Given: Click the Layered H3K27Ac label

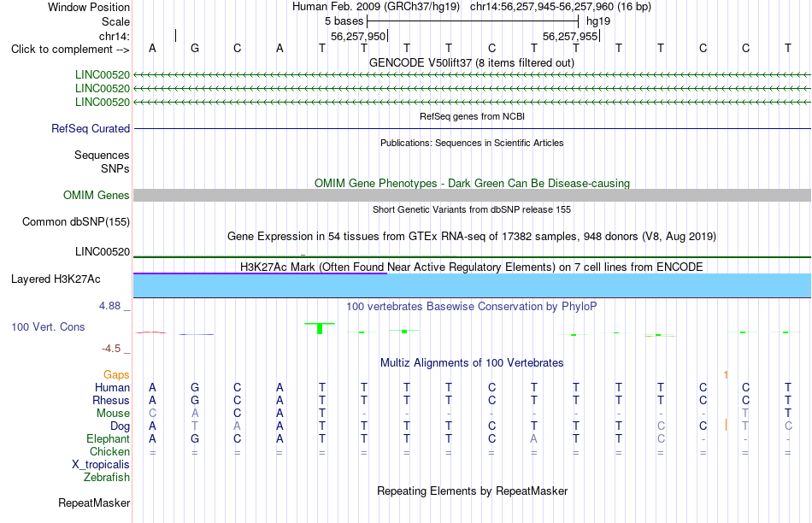Looking at the screenshot, I should click(56, 279).
